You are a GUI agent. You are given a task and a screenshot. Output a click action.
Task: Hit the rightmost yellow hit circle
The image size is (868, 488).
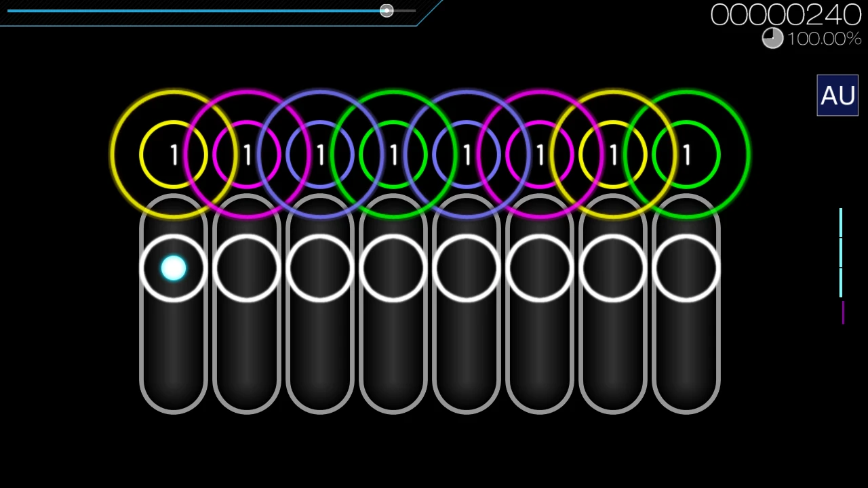coord(613,155)
